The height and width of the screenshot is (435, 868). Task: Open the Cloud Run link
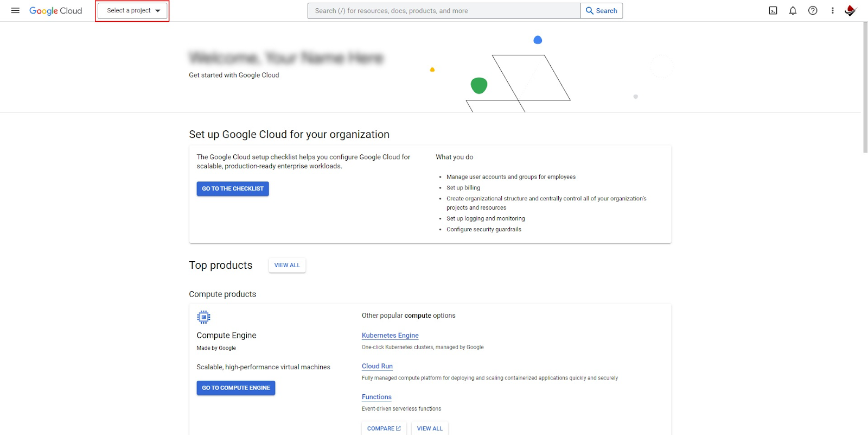377,367
